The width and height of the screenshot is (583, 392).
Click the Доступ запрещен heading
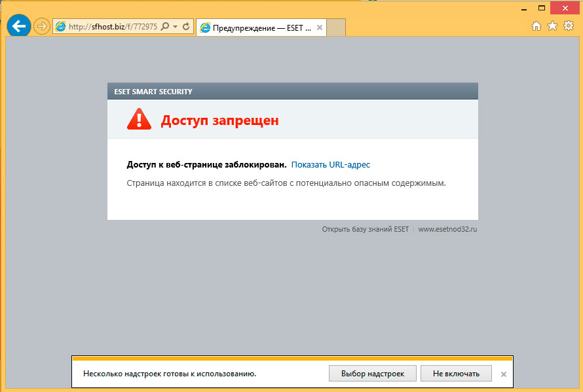click(219, 120)
